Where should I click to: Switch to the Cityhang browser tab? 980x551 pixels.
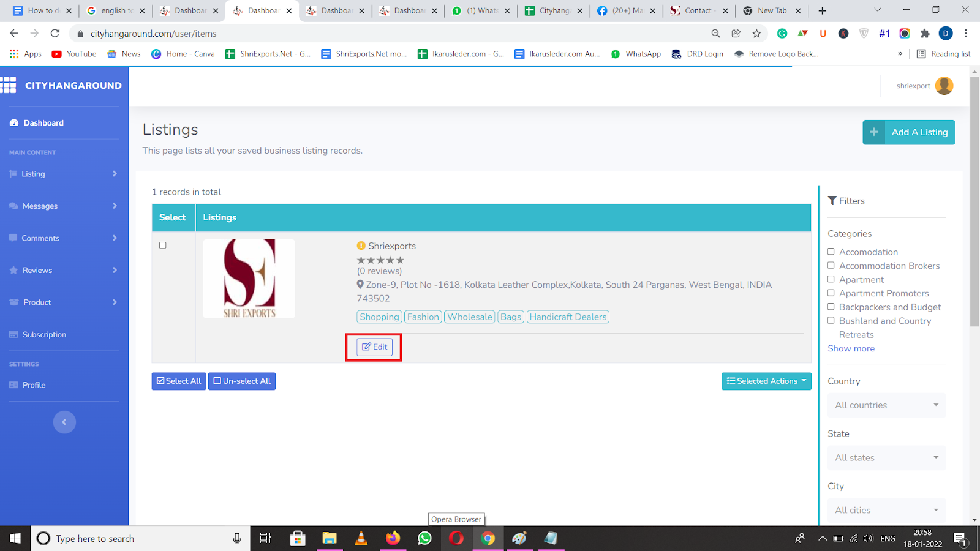pos(554,10)
